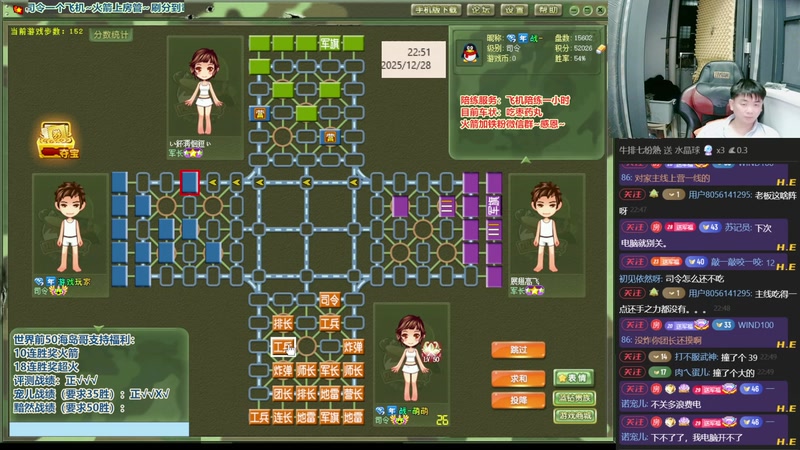Collapse the 福利 notice panel triangle

point(98,328)
